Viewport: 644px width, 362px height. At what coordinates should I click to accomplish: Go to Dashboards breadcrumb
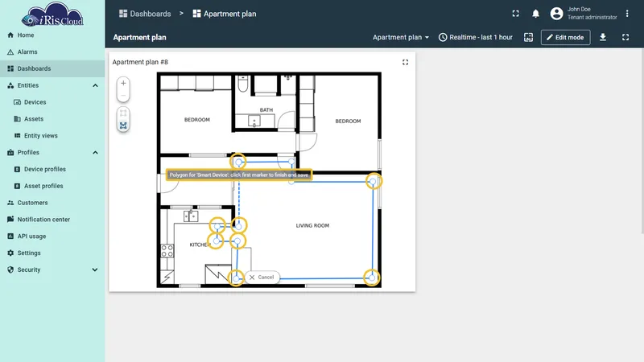(145, 14)
